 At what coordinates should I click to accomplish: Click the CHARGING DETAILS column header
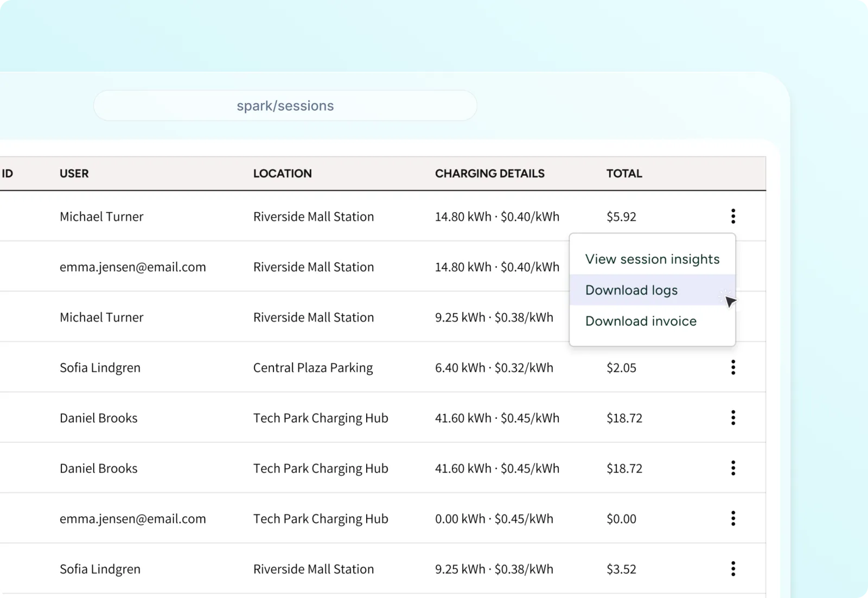(x=489, y=174)
